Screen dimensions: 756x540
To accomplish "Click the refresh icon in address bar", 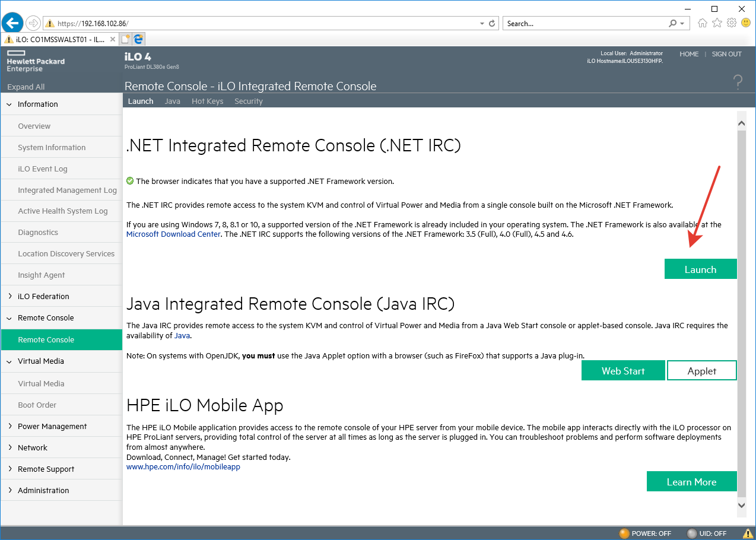I will [492, 24].
